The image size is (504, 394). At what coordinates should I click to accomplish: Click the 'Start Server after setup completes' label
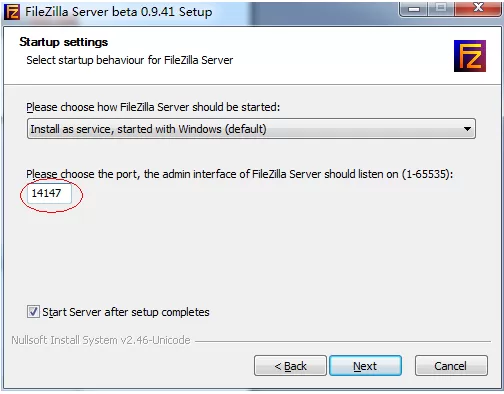(126, 312)
